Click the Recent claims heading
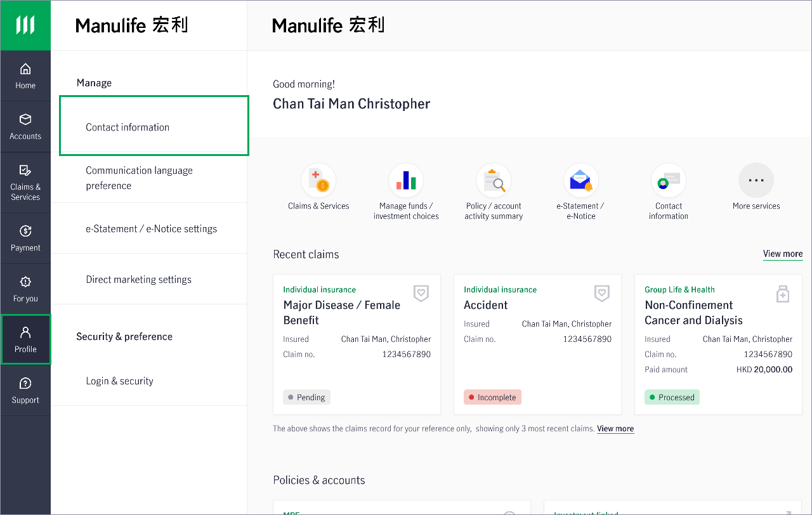The width and height of the screenshot is (812, 515). 306,254
